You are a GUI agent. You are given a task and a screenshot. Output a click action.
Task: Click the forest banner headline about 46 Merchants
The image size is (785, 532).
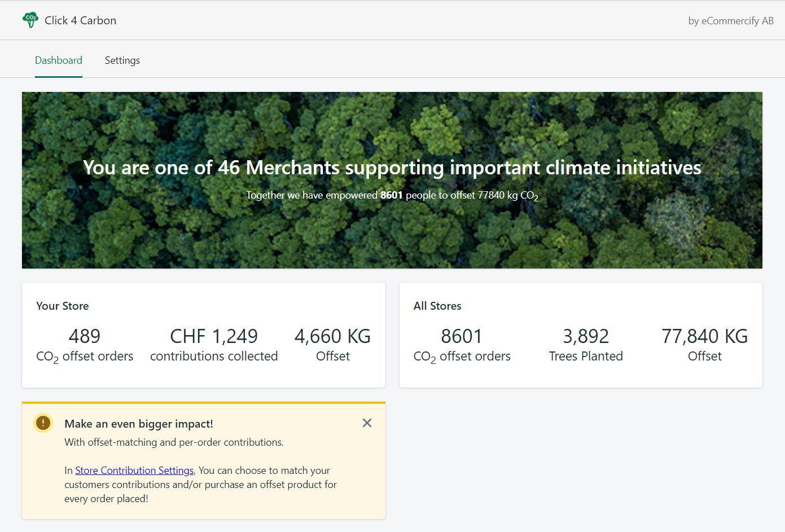point(392,168)
